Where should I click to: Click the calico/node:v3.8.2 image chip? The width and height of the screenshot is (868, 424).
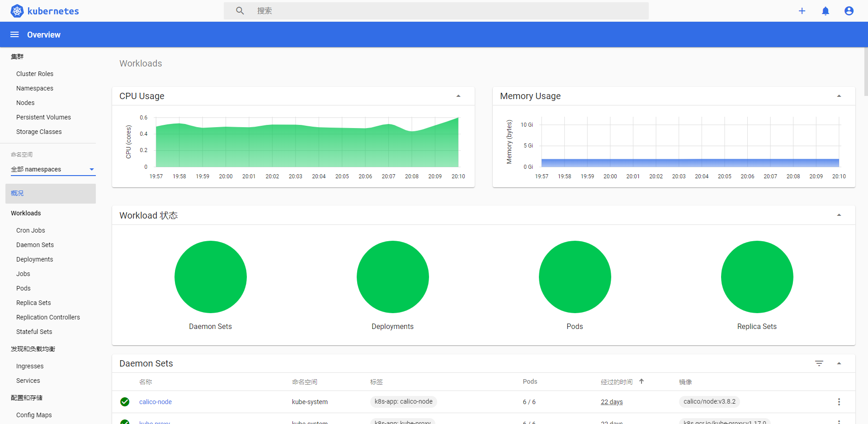(710, 401)
